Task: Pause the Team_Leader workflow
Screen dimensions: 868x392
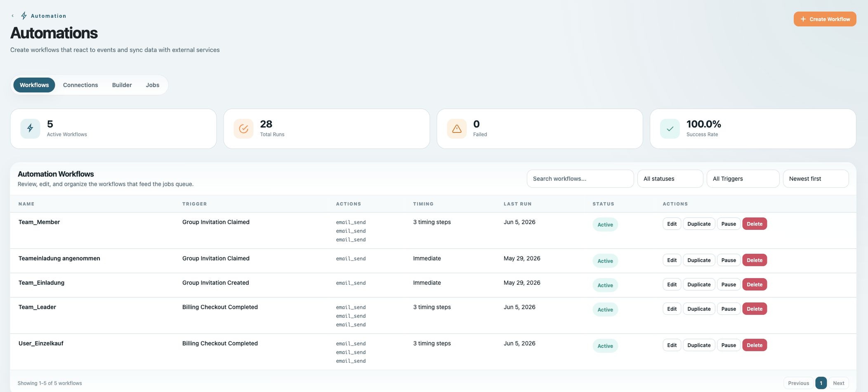Action: click(x=729, y=309)
